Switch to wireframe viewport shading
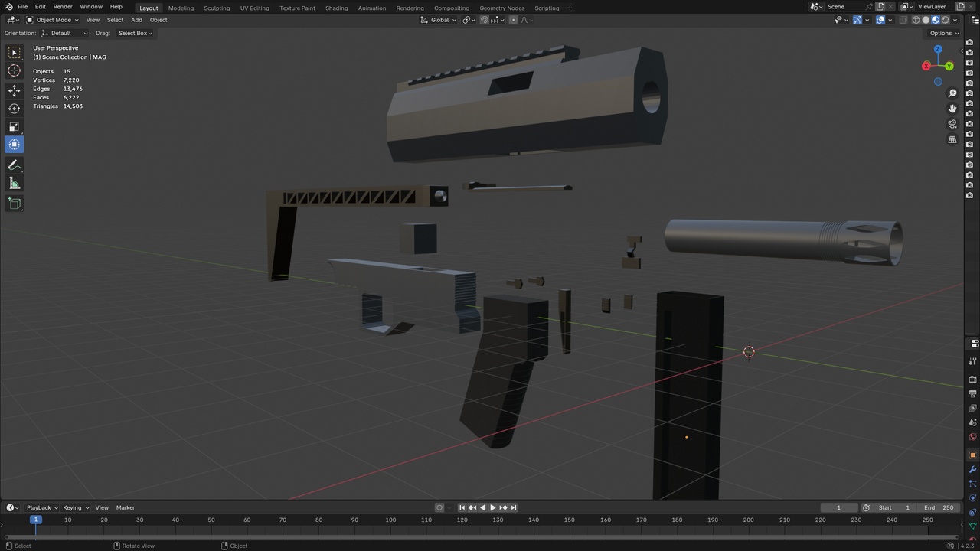The image size is (980, 551). [x=916, y=20]
